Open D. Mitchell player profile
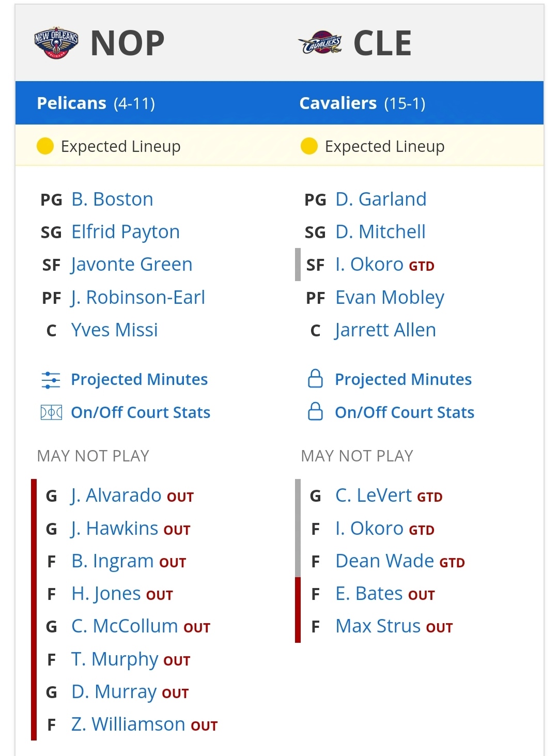558x756 pixels. point(380,232)
